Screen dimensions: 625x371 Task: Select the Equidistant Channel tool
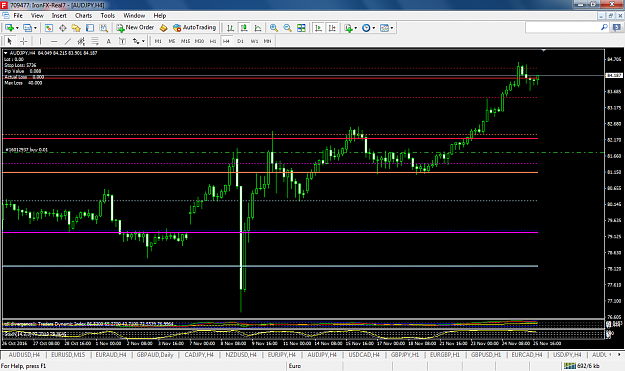(81, 41)
